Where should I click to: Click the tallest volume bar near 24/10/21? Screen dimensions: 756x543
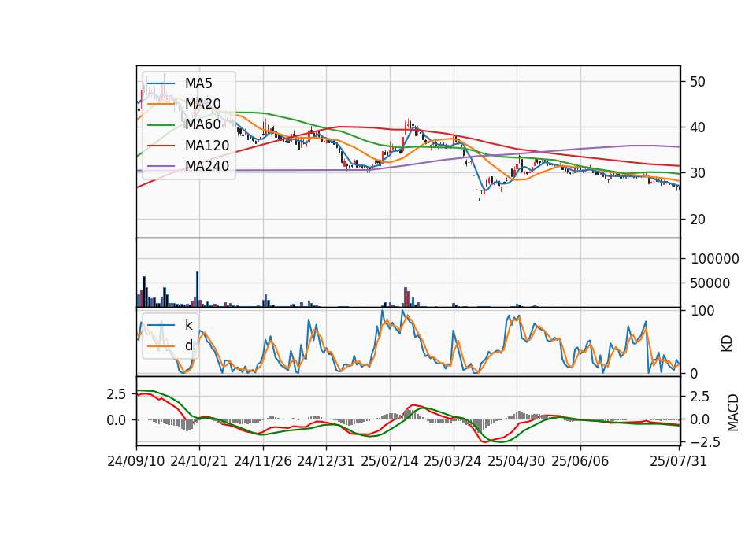pos(197,289)
